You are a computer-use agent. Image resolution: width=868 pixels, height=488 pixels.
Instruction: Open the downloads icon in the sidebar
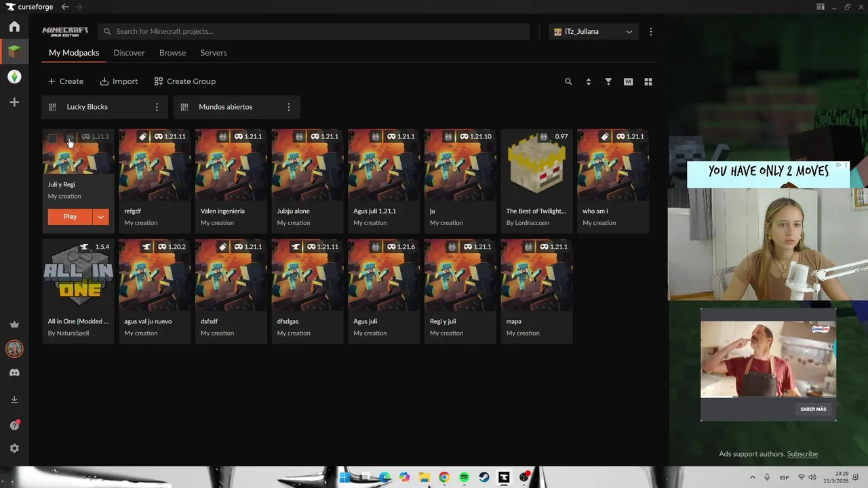coord(14,400)
